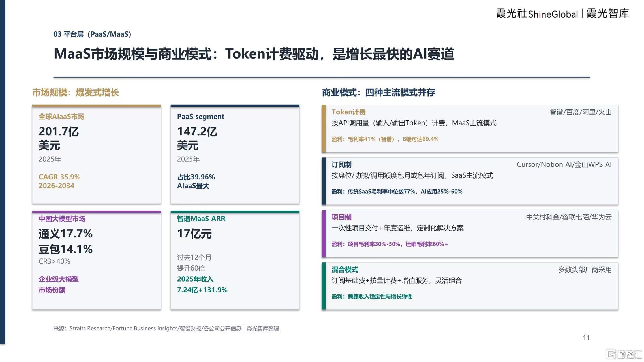Click the line 订阅基础费+按量计费+增值服务
The image size is (644, 362).
tap(380, 281)
